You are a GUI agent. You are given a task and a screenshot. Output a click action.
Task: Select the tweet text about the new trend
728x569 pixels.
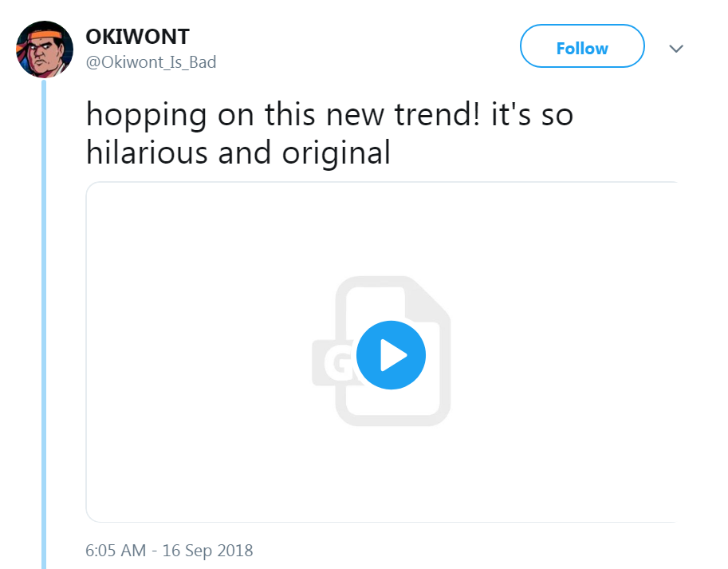[329, 133]
